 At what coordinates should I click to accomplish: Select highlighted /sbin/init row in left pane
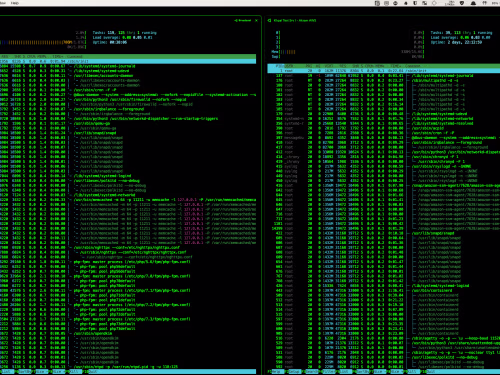tap(128, 61)
